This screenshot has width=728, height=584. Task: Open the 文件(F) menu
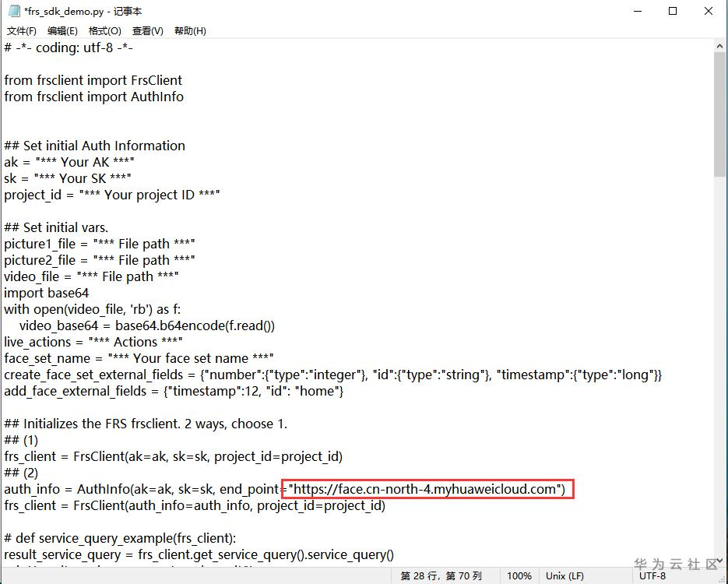(x=21, y=31)
